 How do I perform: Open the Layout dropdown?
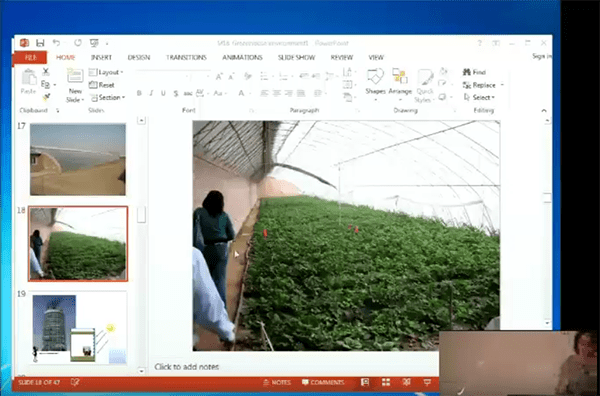tap(106, 72)
